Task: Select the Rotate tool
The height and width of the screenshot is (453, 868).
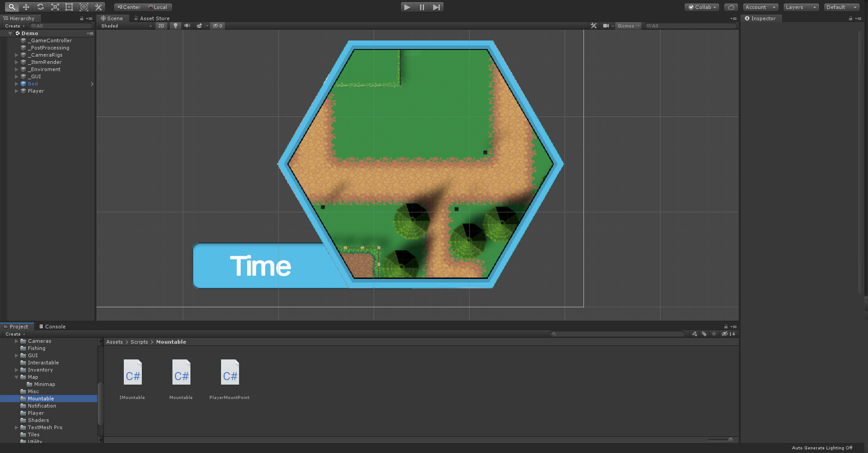Action: [x=40, y=7]
